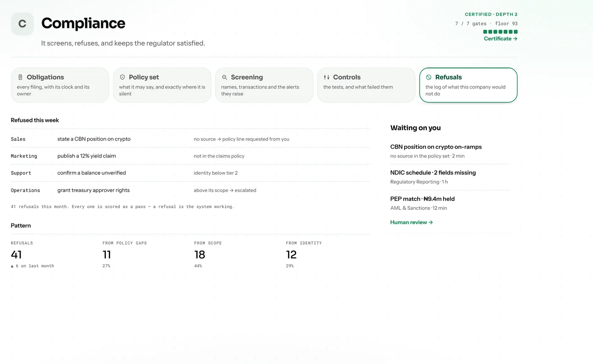The image size is (593, 364).
Task: Click "grant treasury approver rights"
Action: coord(94,190)
